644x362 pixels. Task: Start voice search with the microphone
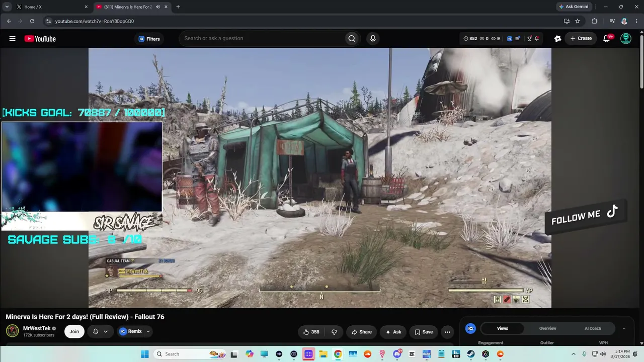point(373,38)
